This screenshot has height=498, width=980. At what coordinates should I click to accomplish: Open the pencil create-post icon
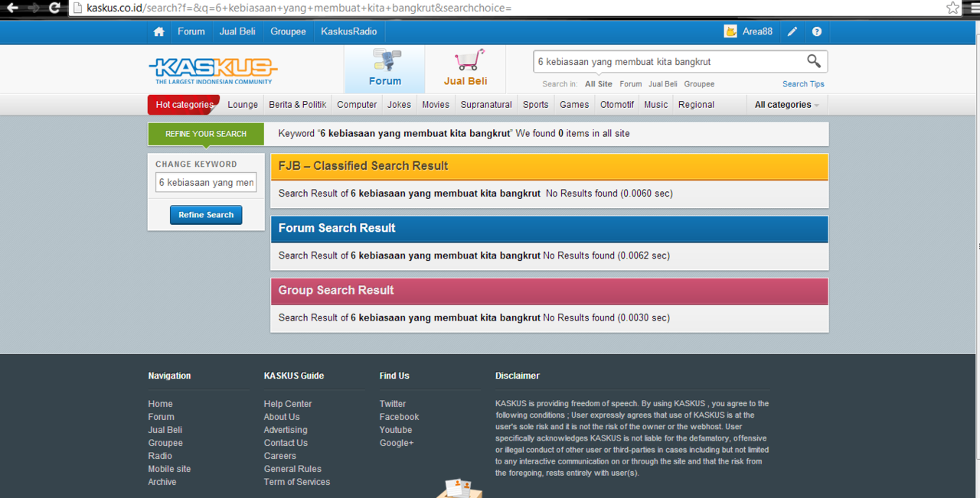(792, 31)
